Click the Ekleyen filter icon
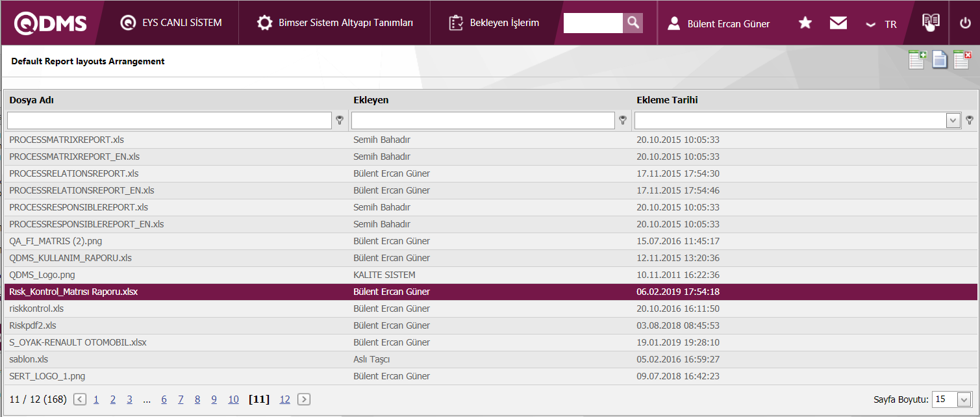980x417 pixels. click(x=623, y=120)
